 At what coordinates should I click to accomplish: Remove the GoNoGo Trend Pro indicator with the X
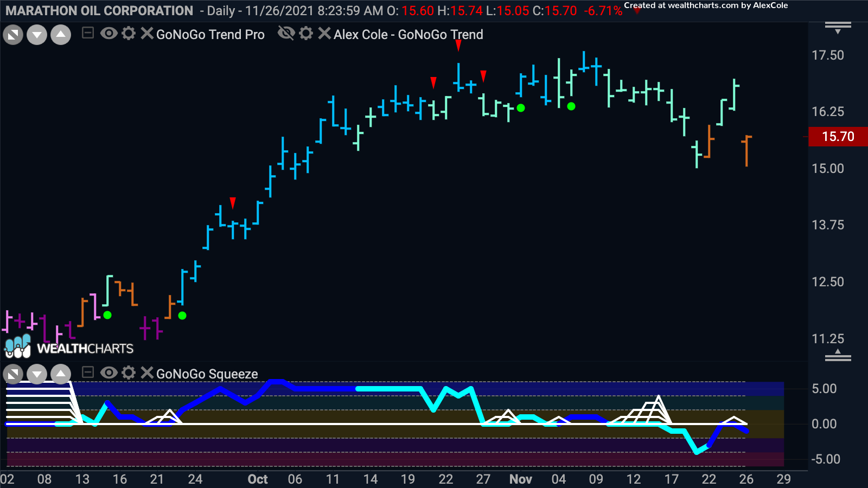click(x=145, y=34)
